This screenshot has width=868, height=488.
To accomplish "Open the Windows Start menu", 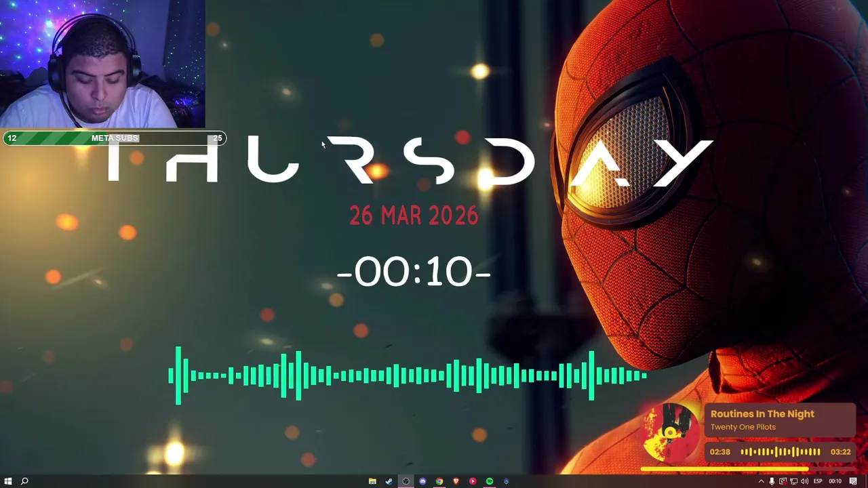I will 8,481.
